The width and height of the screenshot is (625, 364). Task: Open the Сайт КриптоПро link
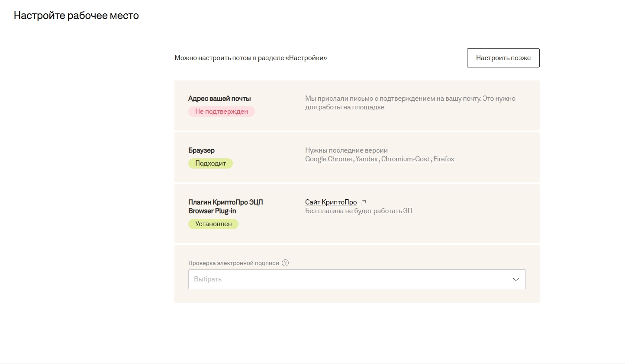[x=331, y=202]
